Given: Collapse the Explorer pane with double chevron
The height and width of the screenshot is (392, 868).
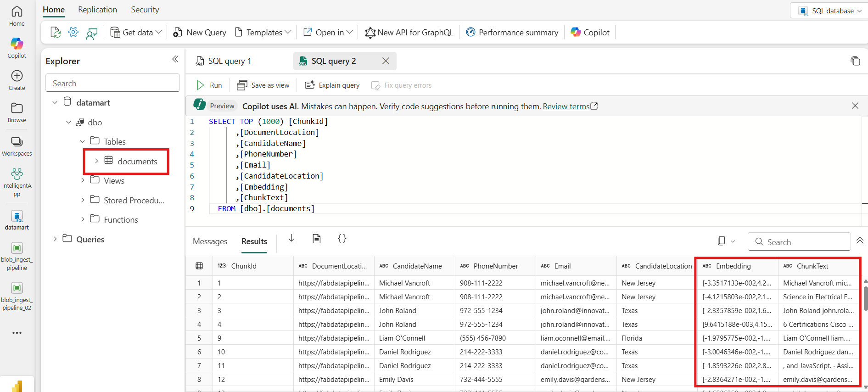Looking at the screenshot, I should 175,59.
